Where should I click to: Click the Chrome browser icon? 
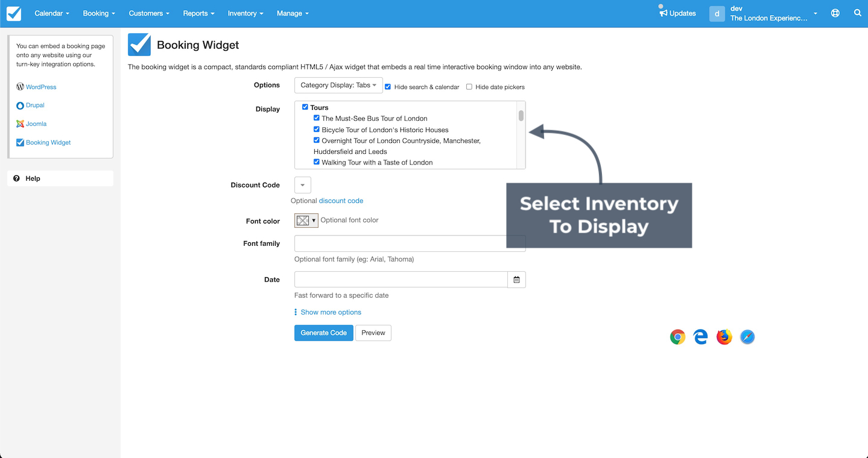(x=677, y=337)
